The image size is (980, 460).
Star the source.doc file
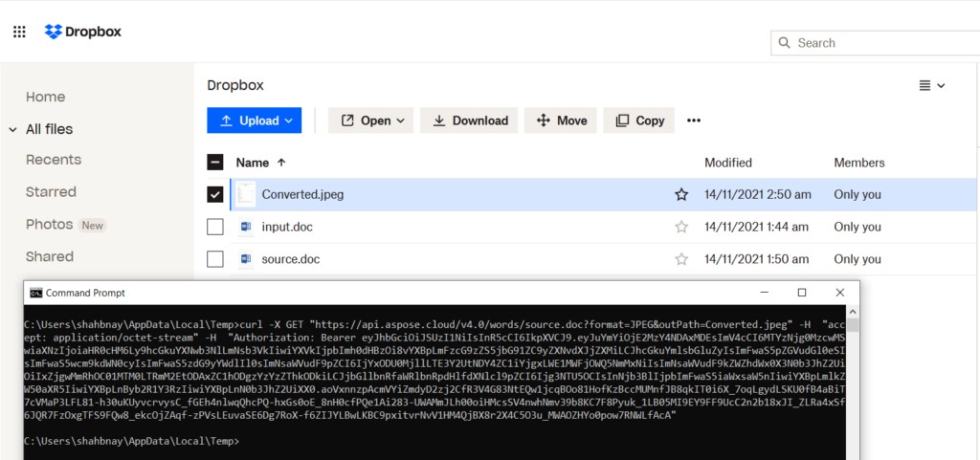pos(681,259)
